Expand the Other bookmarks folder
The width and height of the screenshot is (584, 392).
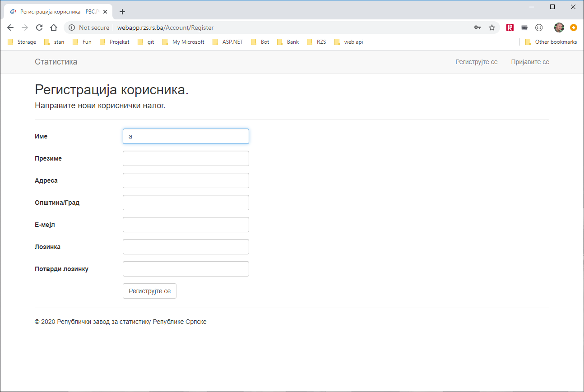click(551, 42)
